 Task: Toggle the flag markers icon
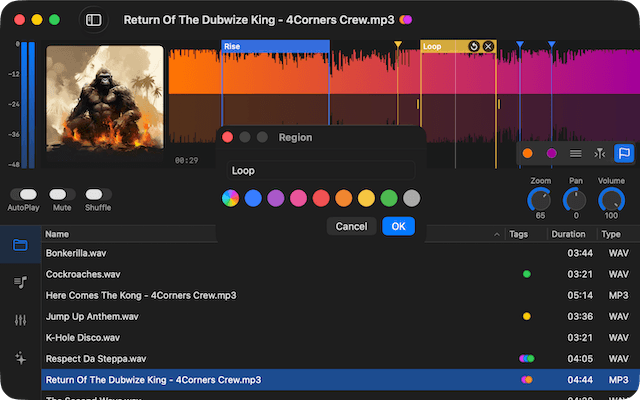(624, 153)
